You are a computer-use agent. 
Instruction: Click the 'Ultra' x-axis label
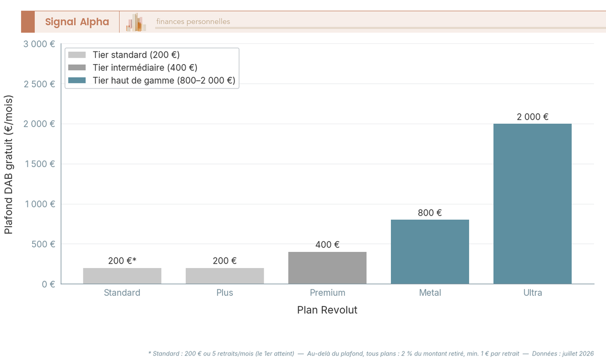tap(532, 293)
